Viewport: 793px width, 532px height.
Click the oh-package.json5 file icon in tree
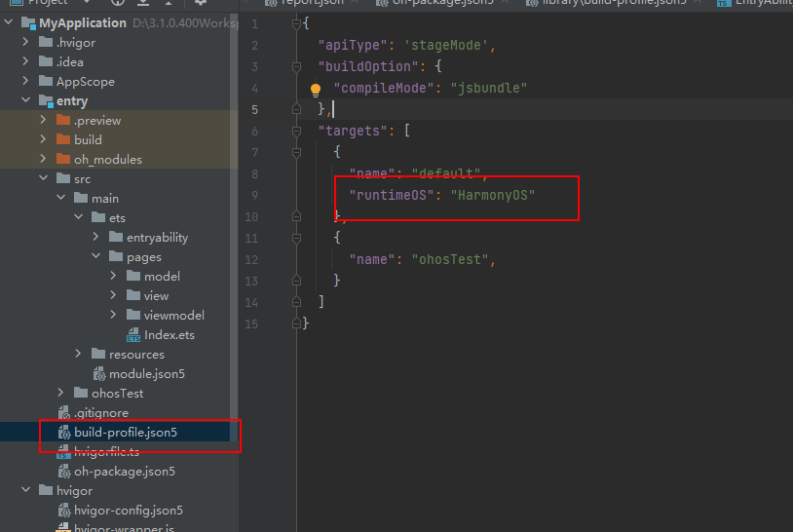(x=63, y=472)
